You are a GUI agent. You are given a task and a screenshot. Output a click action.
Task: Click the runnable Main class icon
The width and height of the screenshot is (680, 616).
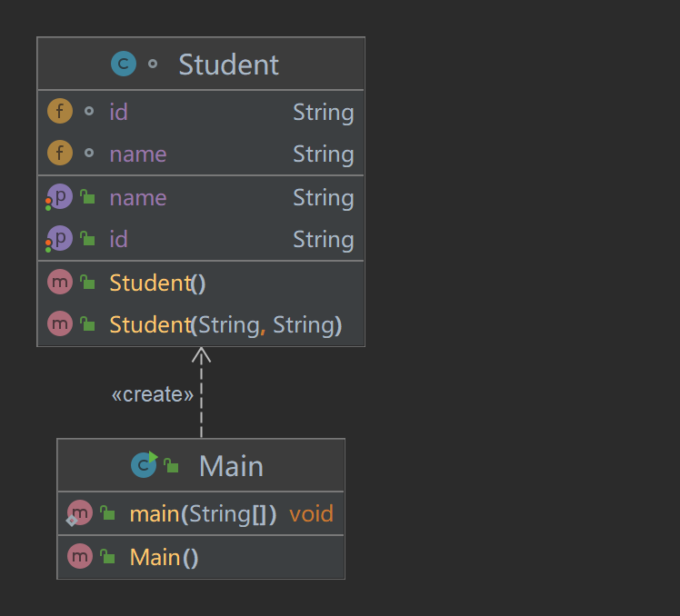144,465
